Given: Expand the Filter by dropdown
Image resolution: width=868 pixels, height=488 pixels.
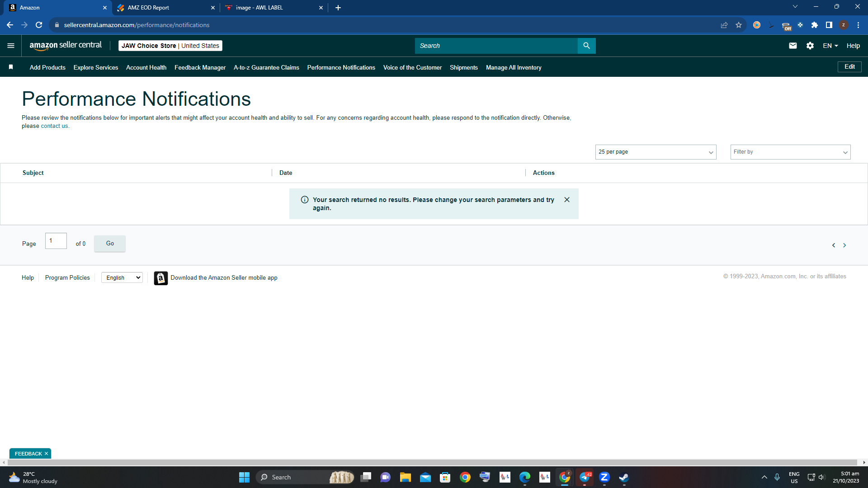Looking at the screenshot, I should (x=790, y=152).
